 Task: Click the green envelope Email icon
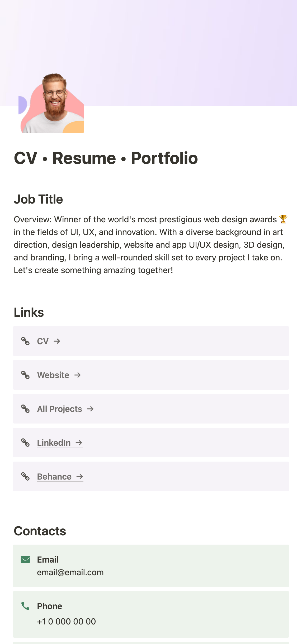[25, 559]
